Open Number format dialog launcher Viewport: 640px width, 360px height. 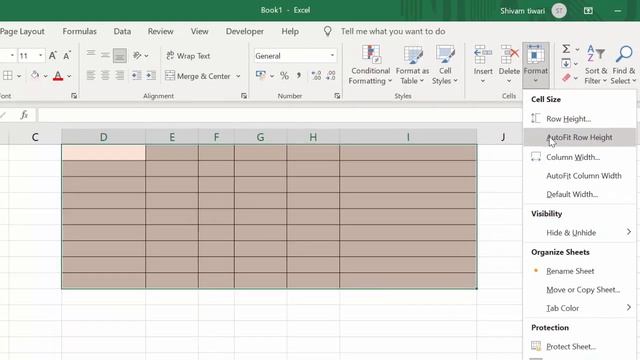point(337,96)
